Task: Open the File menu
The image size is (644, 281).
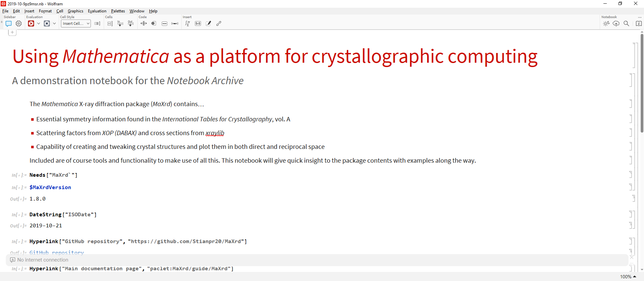Action: [5, 11]
